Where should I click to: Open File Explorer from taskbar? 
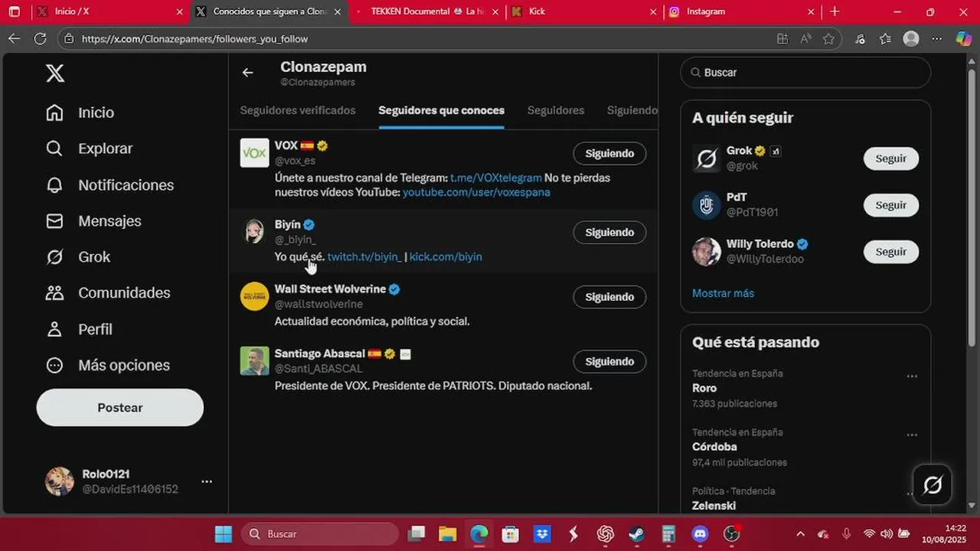447,533
